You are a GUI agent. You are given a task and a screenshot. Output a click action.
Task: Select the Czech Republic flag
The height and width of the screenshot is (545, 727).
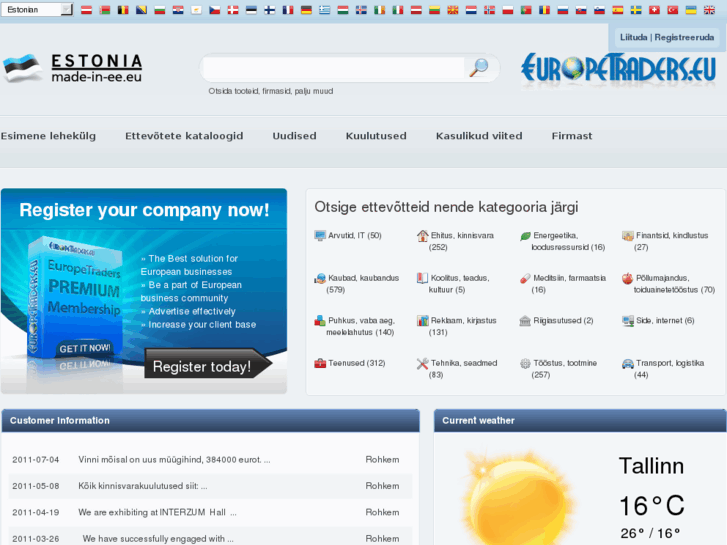coord(215,10)
